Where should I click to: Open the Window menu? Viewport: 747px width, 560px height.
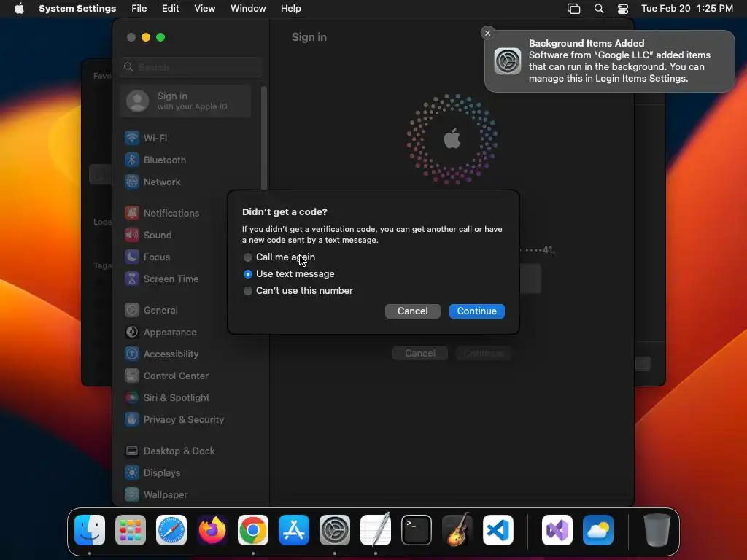(x=248, y=9)
